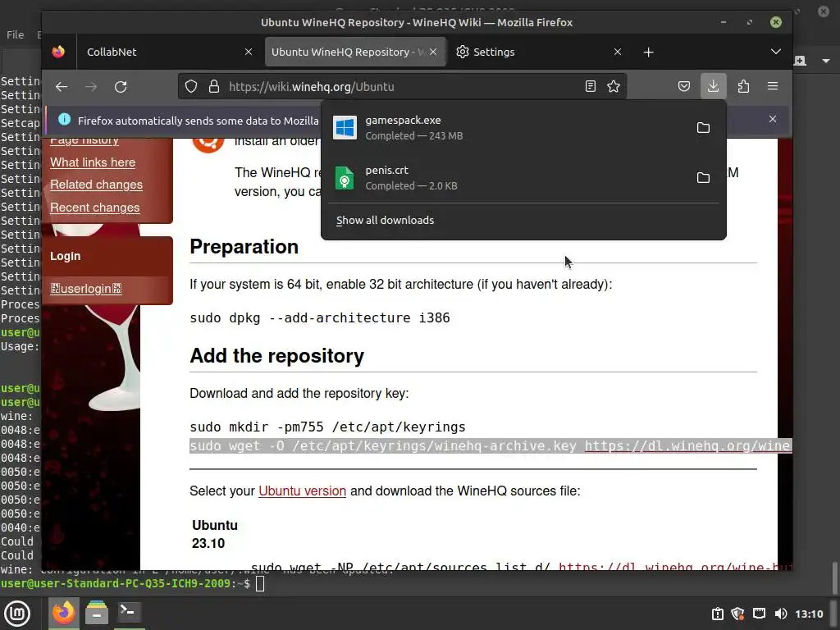Open the tracking protection shield icon
The height and width of the screenshot is (630, 840).
(x=191, y=86)
